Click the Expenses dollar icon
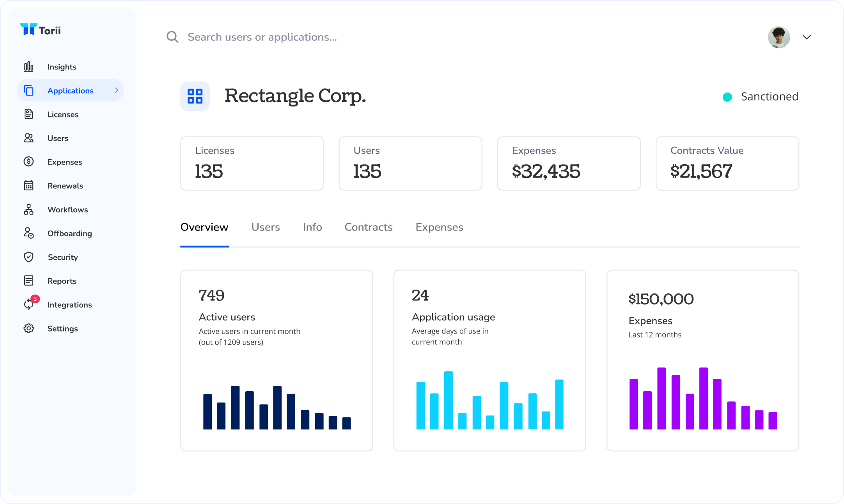Screen dimensions: 844x504 29,161
